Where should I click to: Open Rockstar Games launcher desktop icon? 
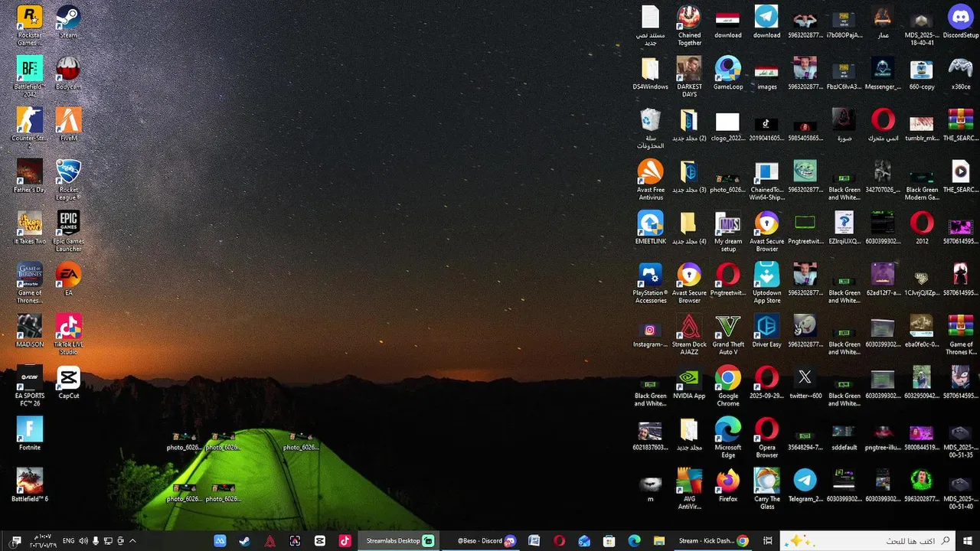[x=30, y=25]
